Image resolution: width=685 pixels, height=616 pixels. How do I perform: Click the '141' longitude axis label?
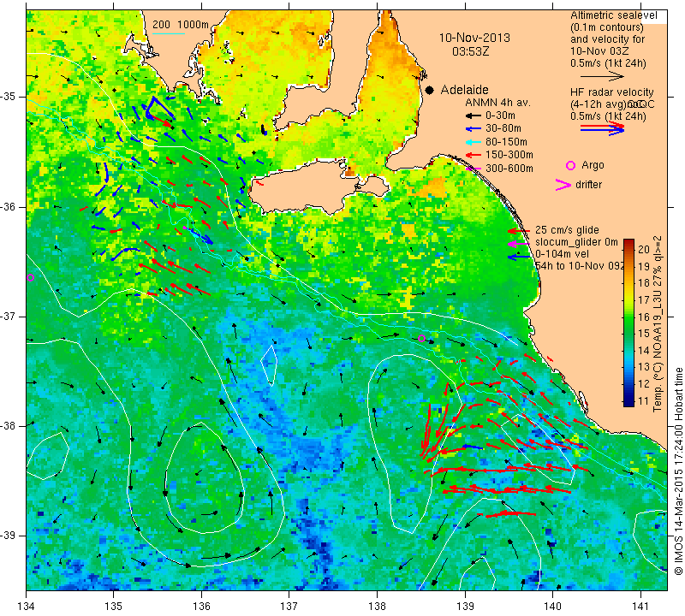(640, 607)
